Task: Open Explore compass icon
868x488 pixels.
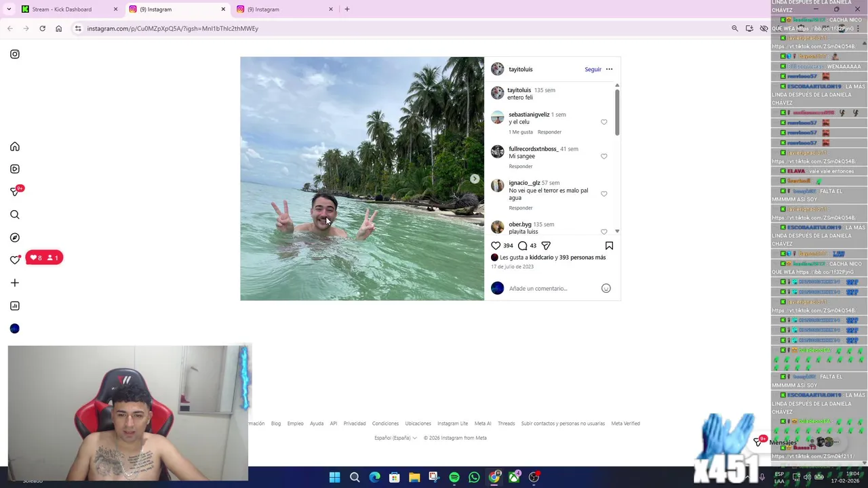Action: point(15,238)
